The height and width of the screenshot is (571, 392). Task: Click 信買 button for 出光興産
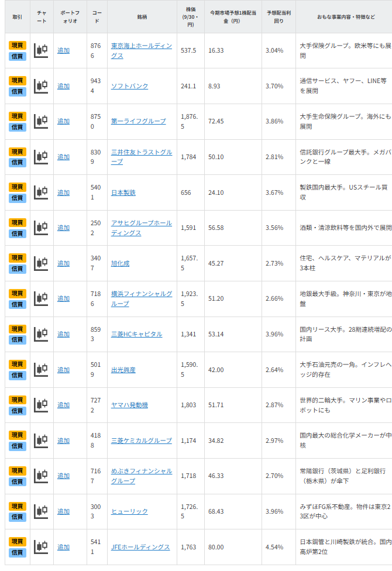[x=18, y=375]
